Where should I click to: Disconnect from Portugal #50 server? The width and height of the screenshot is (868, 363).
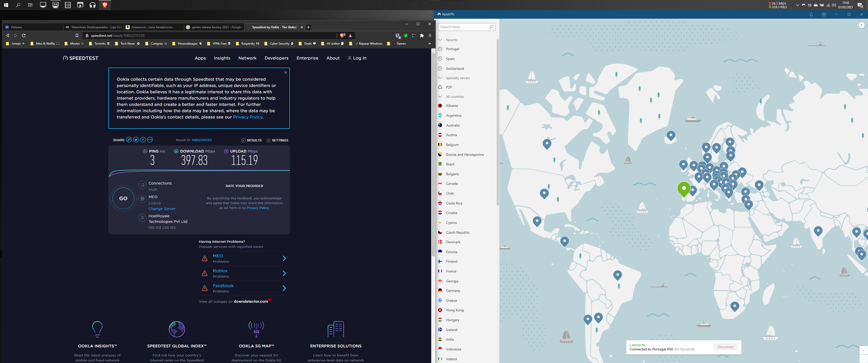coord(725,347)
